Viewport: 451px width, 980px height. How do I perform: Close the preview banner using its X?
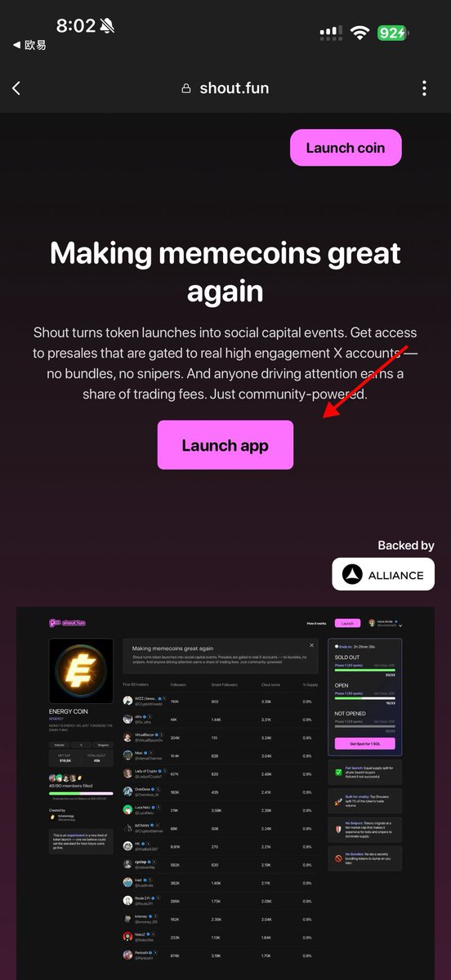311,645
